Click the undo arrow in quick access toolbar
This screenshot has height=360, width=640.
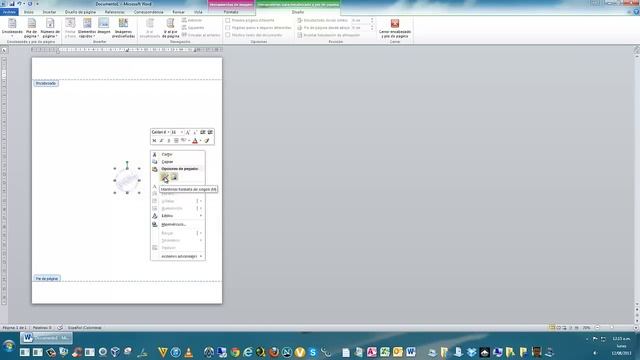[x=19, y=4]
